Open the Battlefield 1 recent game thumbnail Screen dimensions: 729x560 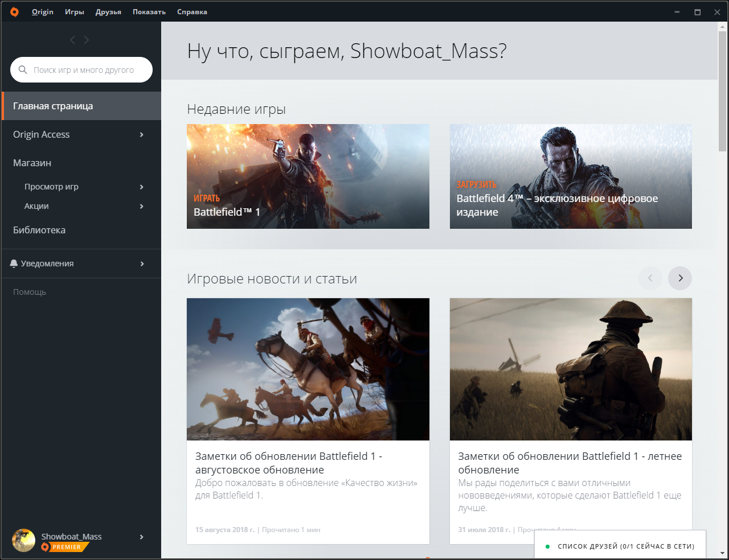[308, 176]
